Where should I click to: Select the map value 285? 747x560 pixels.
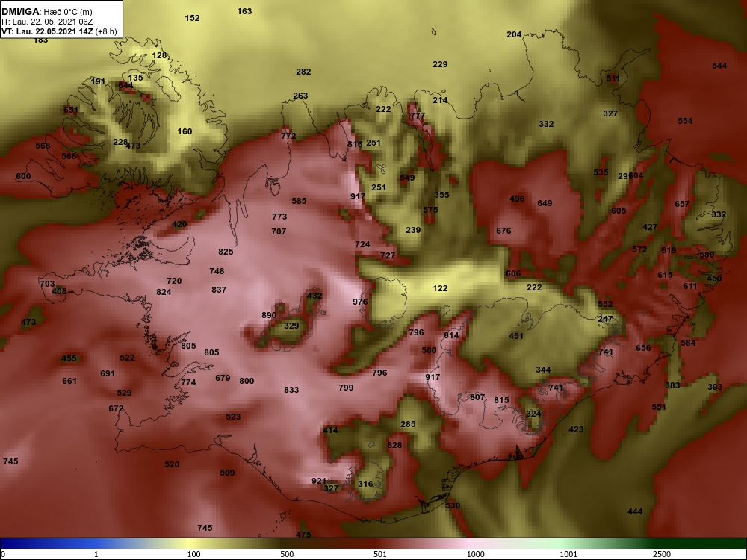[x=409, y=424]
